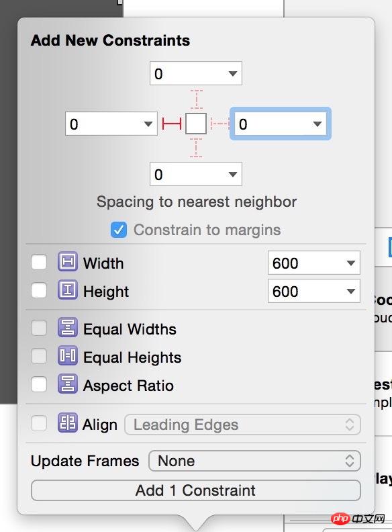Check the Width constraint checkbox
392x532 pixels.
coord(39,262)
